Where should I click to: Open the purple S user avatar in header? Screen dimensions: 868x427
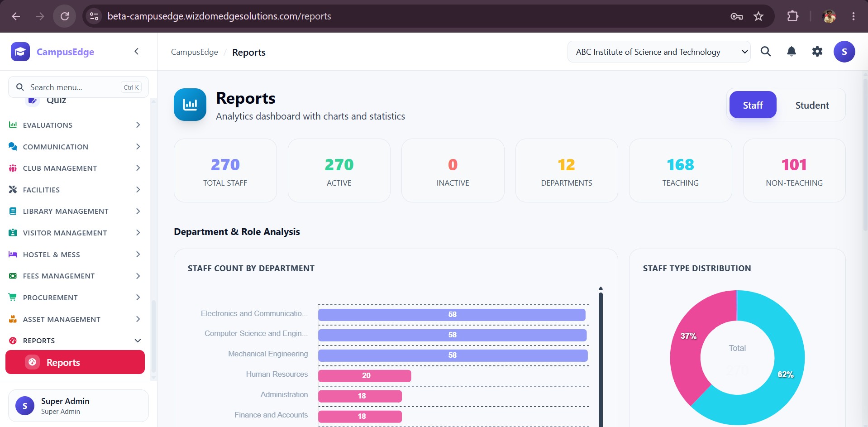[844, 52]
